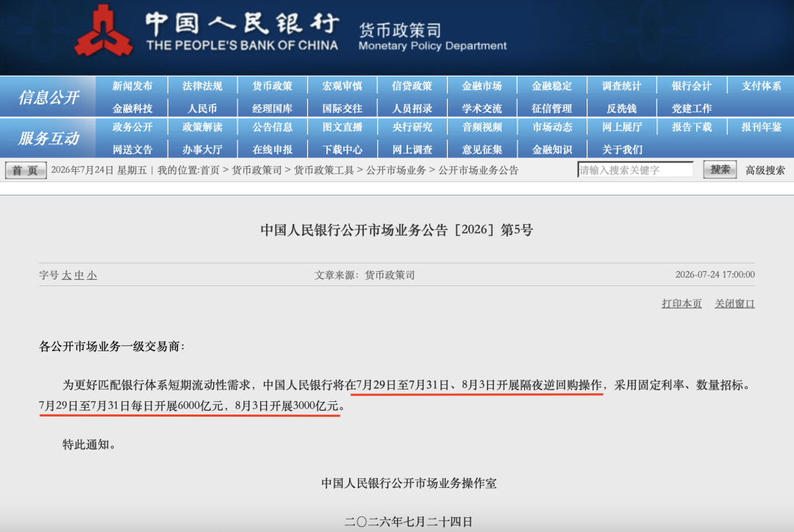Screen dimensions: 794x532
Task: Go to 公开市场业务公告 breadcrumb link
Action: [478, 170]
